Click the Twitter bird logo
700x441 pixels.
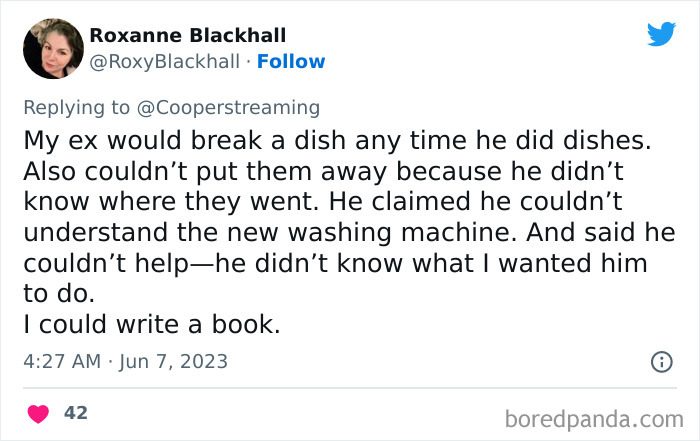(661, 34)
